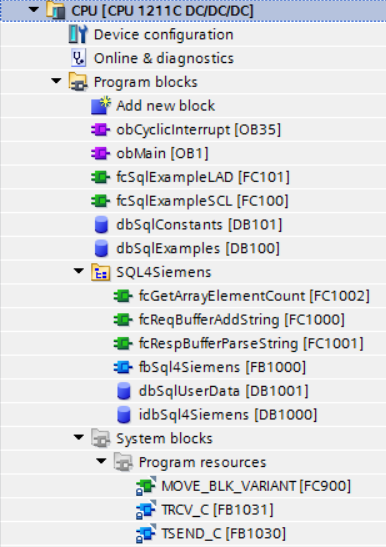Image resolution: width=386 pixels, height=547 pixels.
Task: Click the Device configuration icon
Action: click(78, 34)
